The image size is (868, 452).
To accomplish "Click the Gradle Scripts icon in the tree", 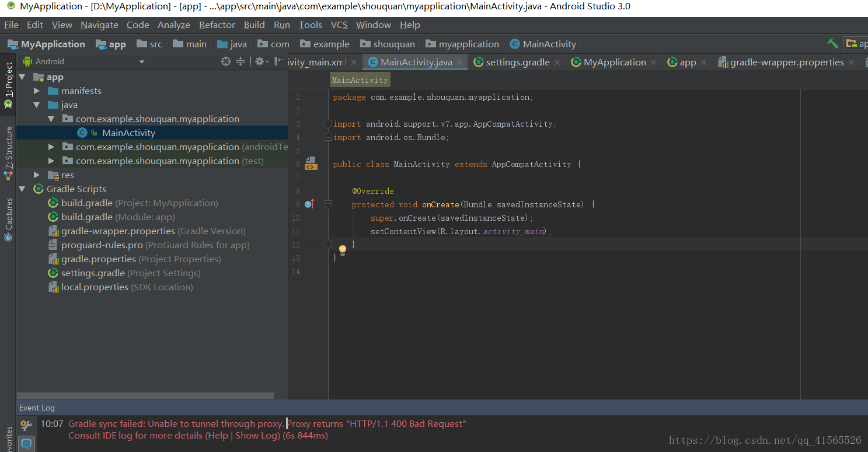I will [x=39, y=189].
